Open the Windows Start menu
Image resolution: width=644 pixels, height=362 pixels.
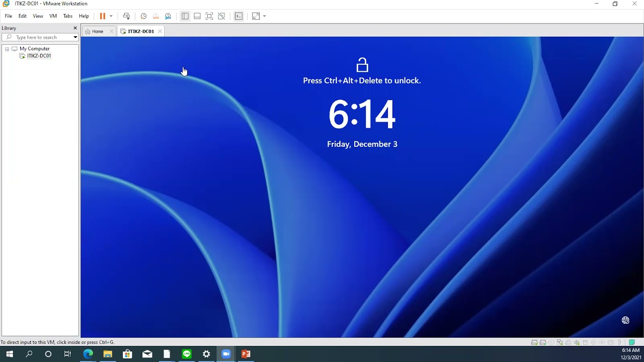[10, 354]
